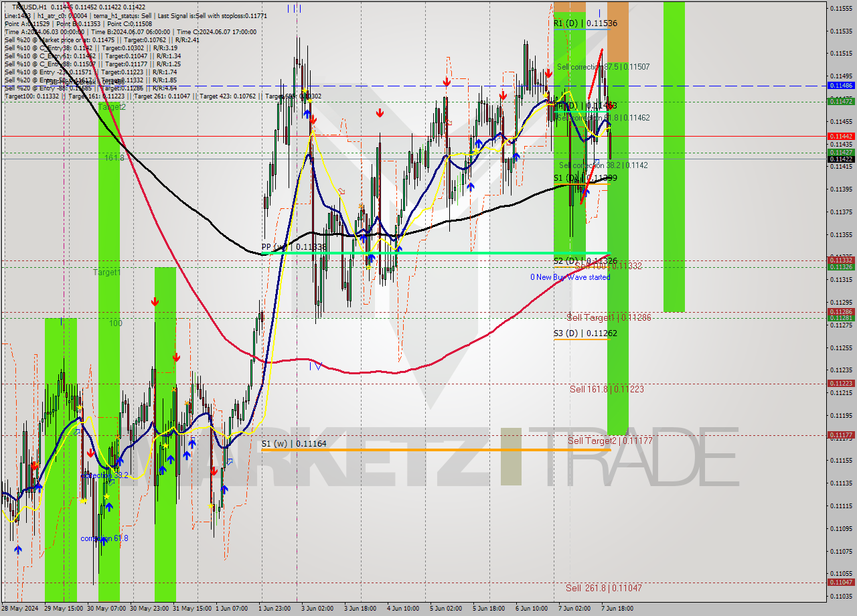
Task: Click the red 0.11442 price axis tag
Action: [x=841, y=136]
